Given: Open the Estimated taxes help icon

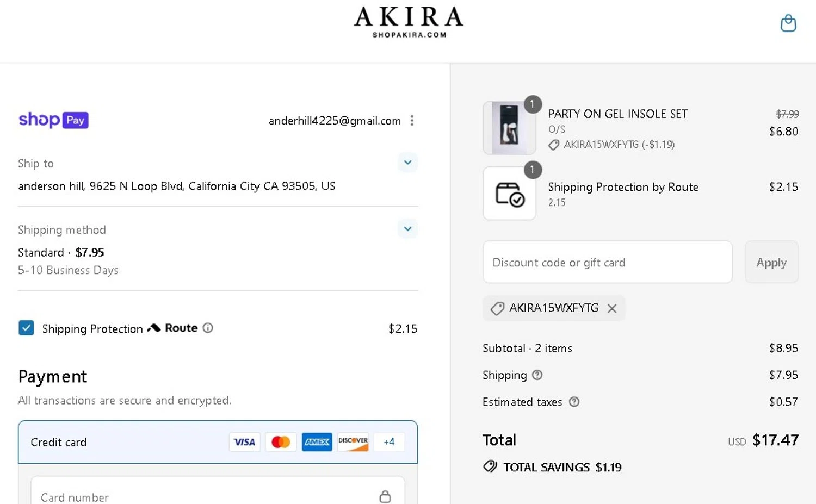Looking at the screenshot, I should pyautogui.click(x=574, y=402).
